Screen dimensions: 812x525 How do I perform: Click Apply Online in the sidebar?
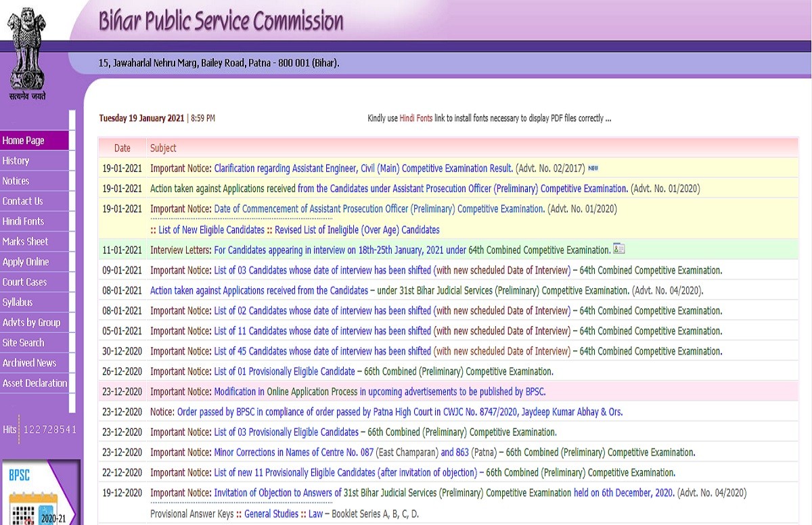click(26, 262)
